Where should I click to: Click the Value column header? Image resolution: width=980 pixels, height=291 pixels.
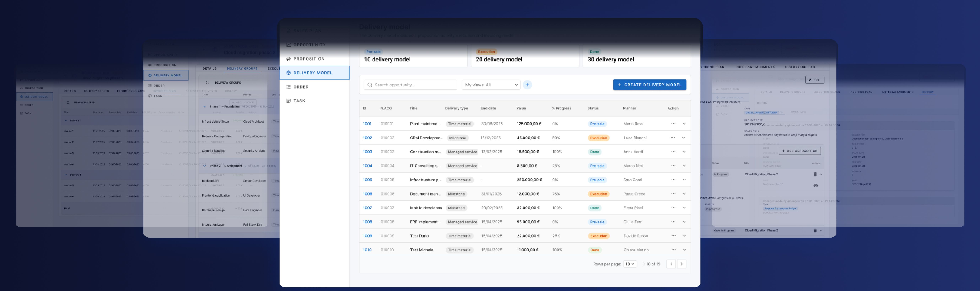coord(521,109)
